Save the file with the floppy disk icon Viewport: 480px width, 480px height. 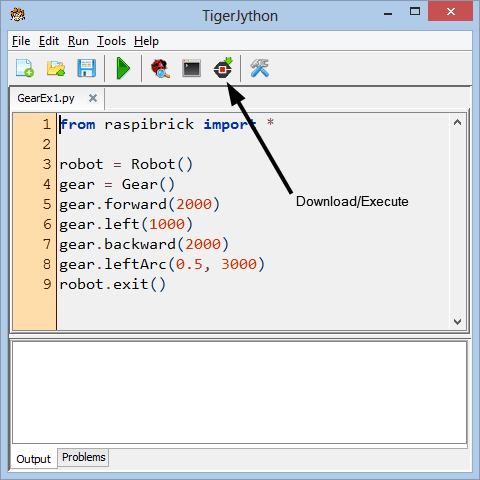[x=87, y=68]
